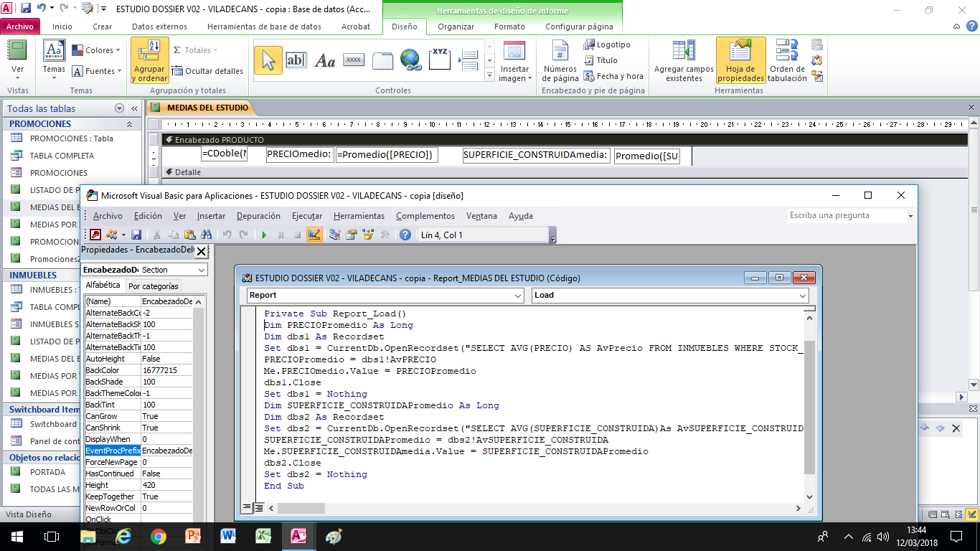Screen dimensions: 980x551
Task: Open the Depuración menu in VBA editor
Action: coord(258,216)
